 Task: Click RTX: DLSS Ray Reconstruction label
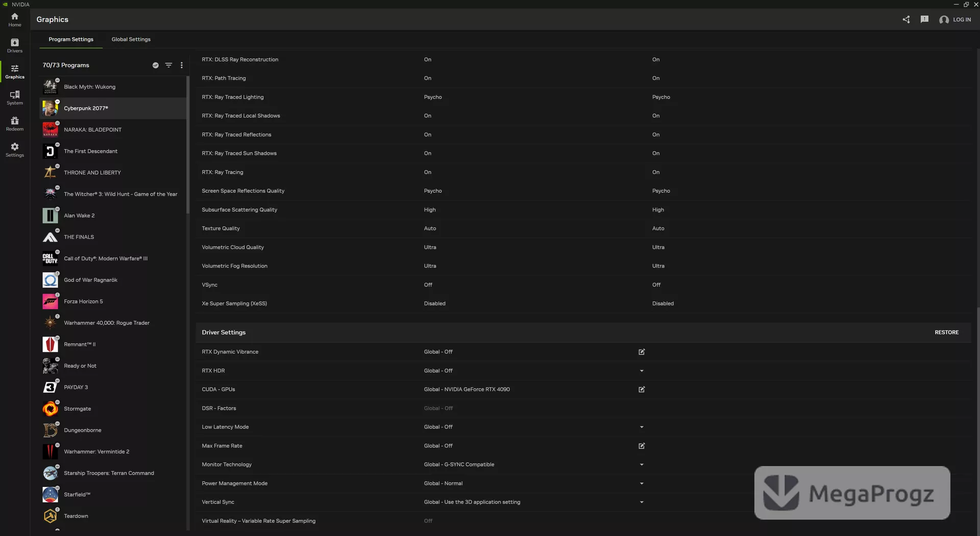click(240, 60)
